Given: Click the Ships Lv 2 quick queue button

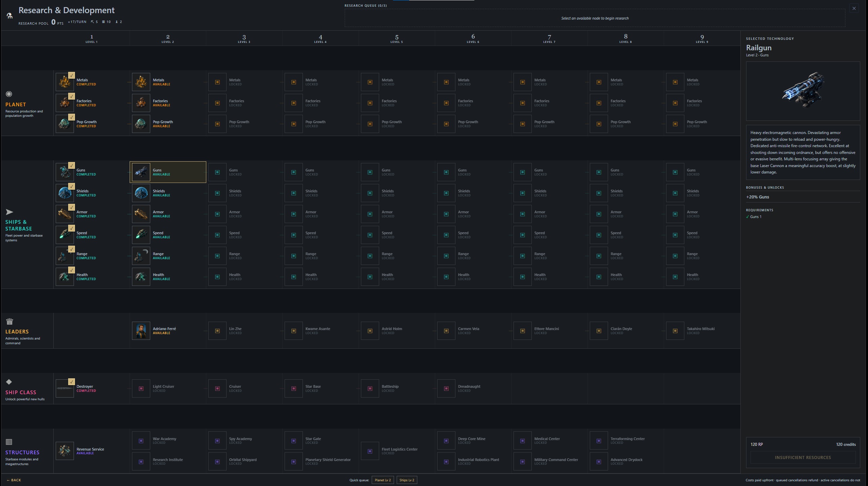Looking at the screenshot, I should pos(407,480).
